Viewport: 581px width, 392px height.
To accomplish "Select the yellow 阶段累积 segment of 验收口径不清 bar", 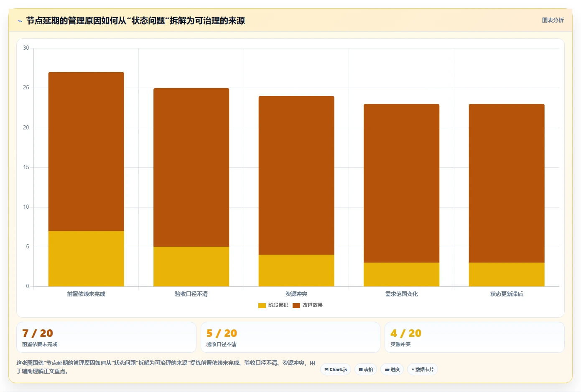I will pyautogui.click(x=191, y=266).
